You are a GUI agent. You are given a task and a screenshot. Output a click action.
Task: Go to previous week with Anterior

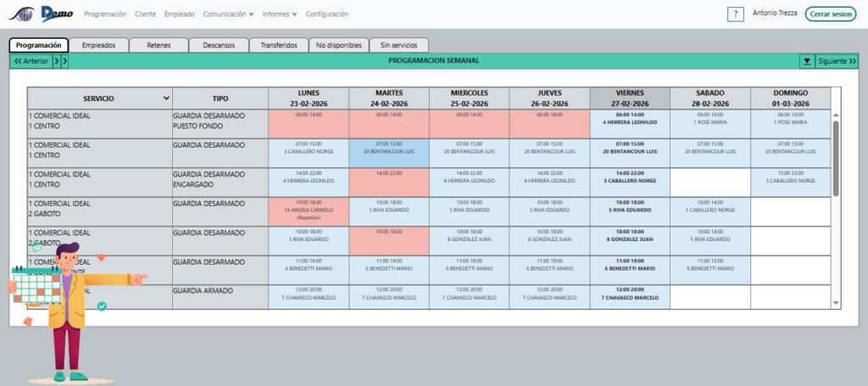pos(31,61)
